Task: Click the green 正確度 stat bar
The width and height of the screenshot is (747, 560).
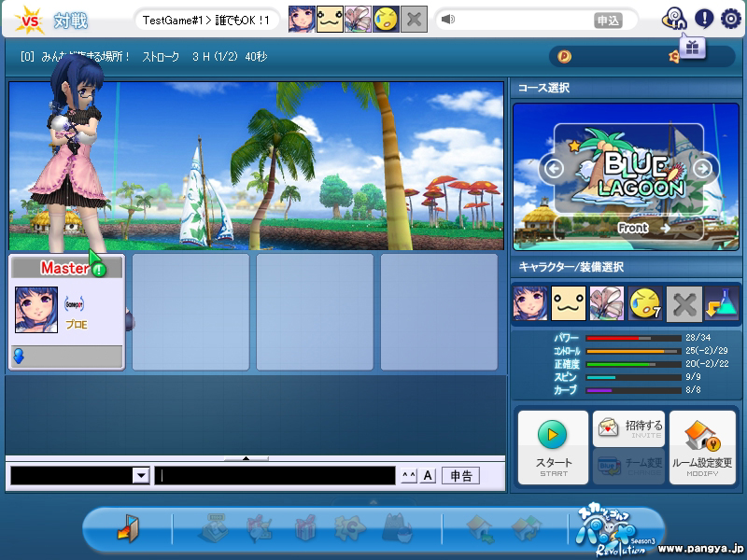Action: click(x=634, y=364)
